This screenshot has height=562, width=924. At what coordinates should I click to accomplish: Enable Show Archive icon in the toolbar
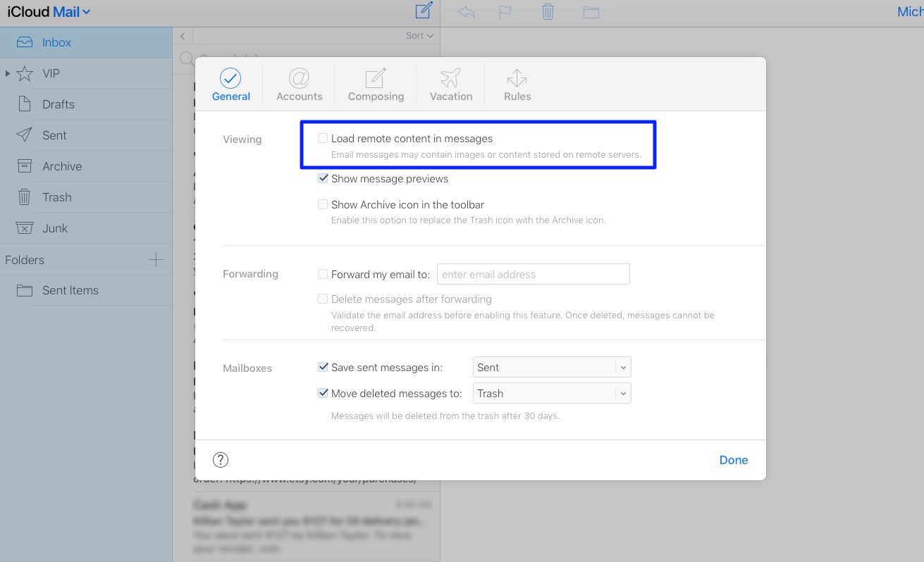(x=323, y=204)
